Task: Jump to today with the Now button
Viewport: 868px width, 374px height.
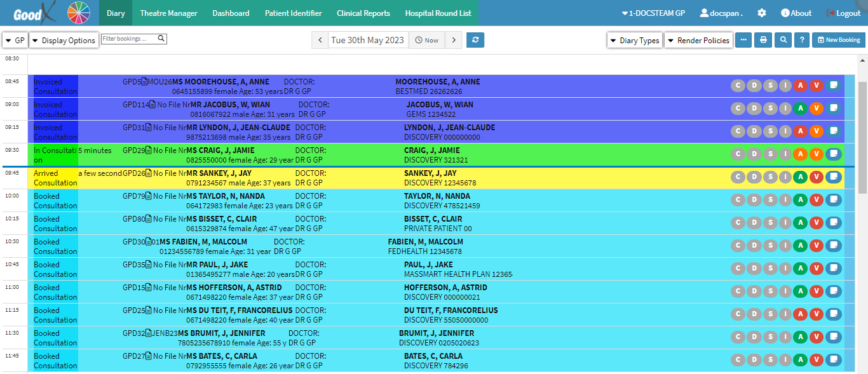Action: 426,40
